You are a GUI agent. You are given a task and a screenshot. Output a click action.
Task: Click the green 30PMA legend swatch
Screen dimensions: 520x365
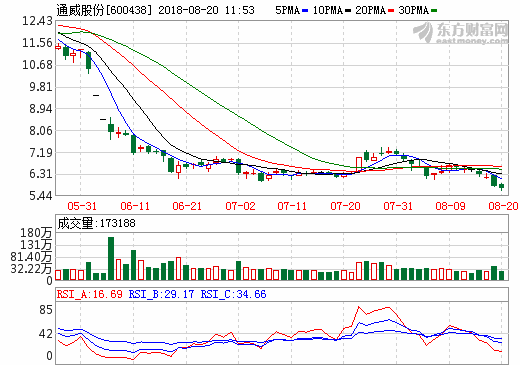click(x=434, y=11)
